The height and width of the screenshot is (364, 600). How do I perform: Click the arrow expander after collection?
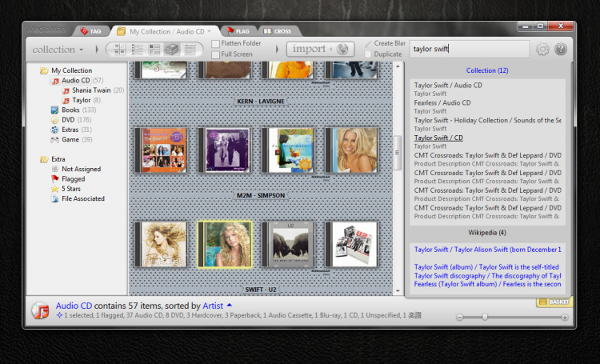click(97, 50)
